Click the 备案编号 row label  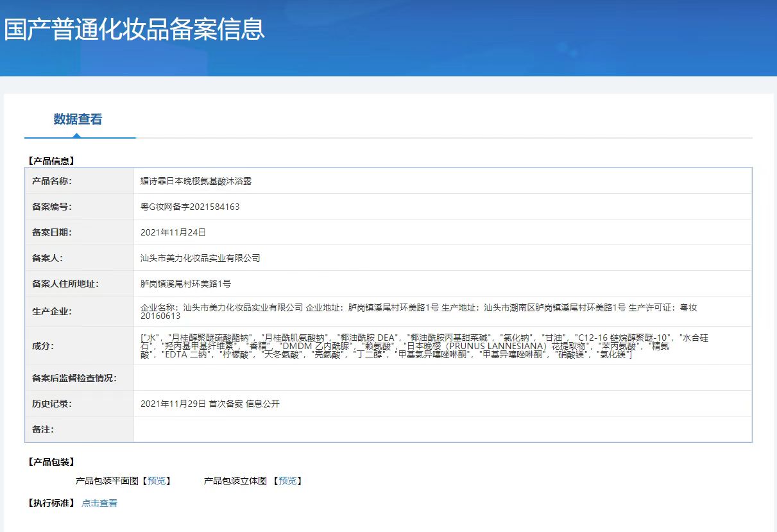point(52,207)
